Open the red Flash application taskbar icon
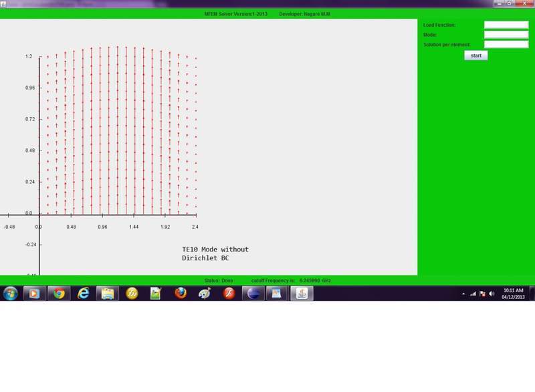 click(x=229, y=293)
